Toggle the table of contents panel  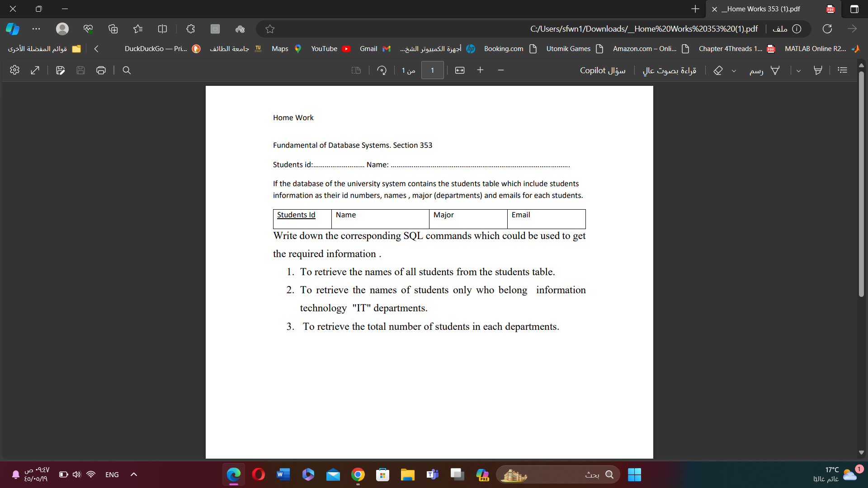click(842, 70)
